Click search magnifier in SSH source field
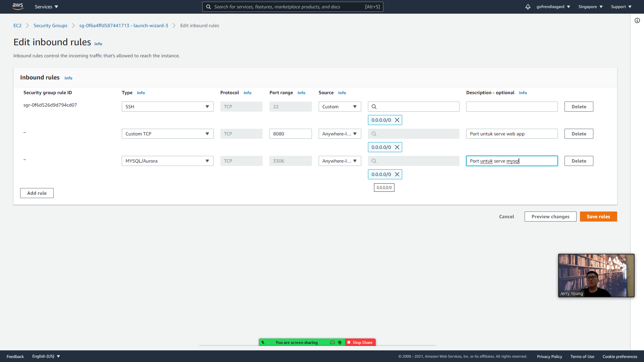 tap(374, 107)
